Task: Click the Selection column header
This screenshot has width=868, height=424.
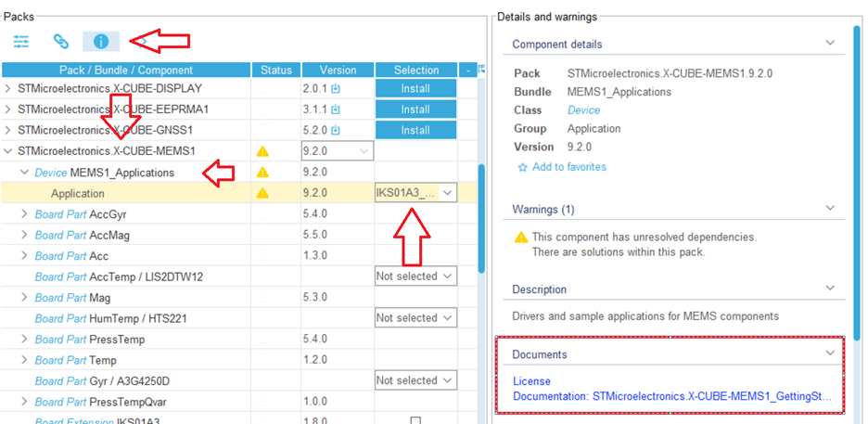Action: 416,70
